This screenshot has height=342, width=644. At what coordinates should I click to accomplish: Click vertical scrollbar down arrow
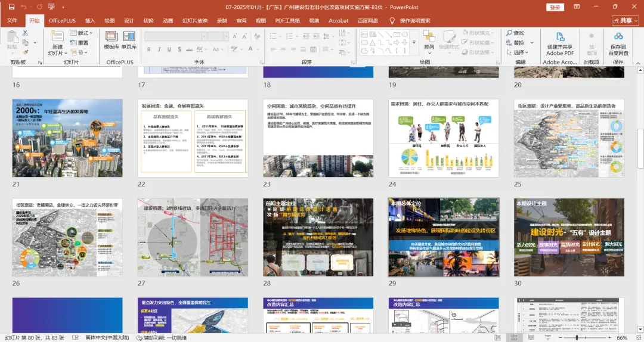tap(640, 329)
